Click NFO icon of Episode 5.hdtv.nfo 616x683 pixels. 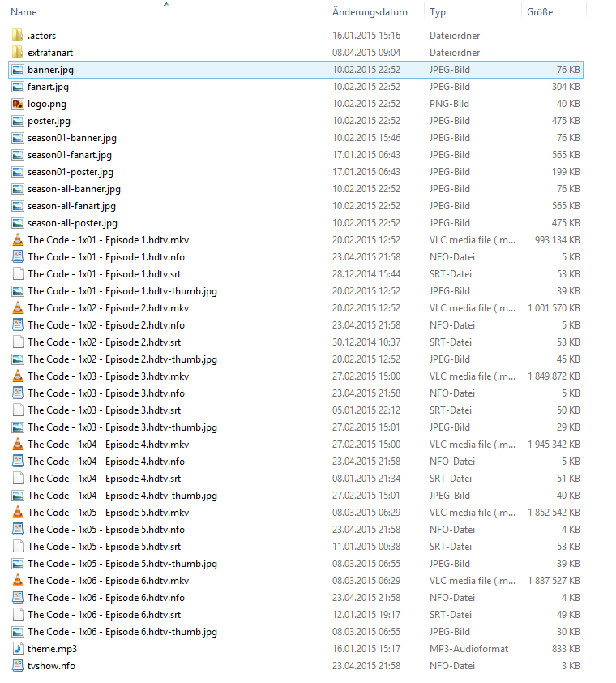pos(17,530)
